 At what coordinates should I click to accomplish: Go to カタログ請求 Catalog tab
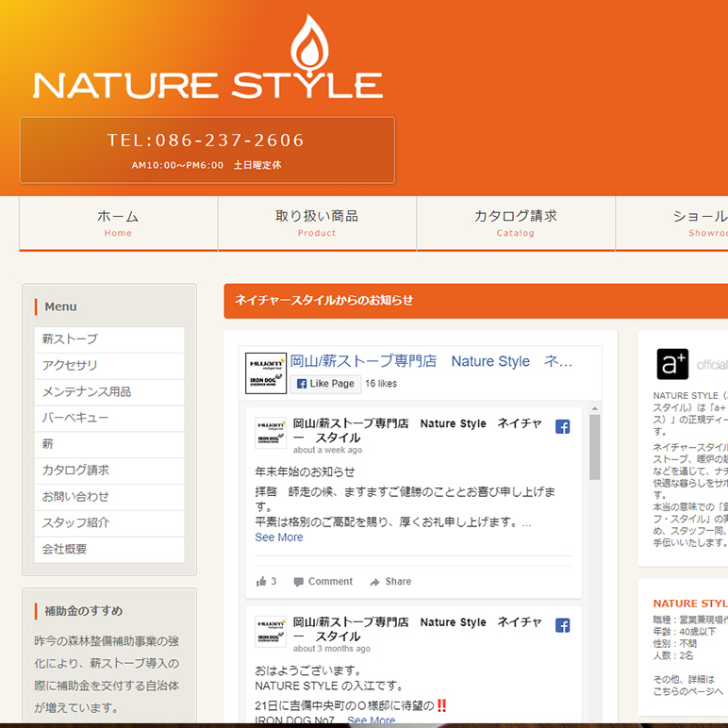click(516, 223)
